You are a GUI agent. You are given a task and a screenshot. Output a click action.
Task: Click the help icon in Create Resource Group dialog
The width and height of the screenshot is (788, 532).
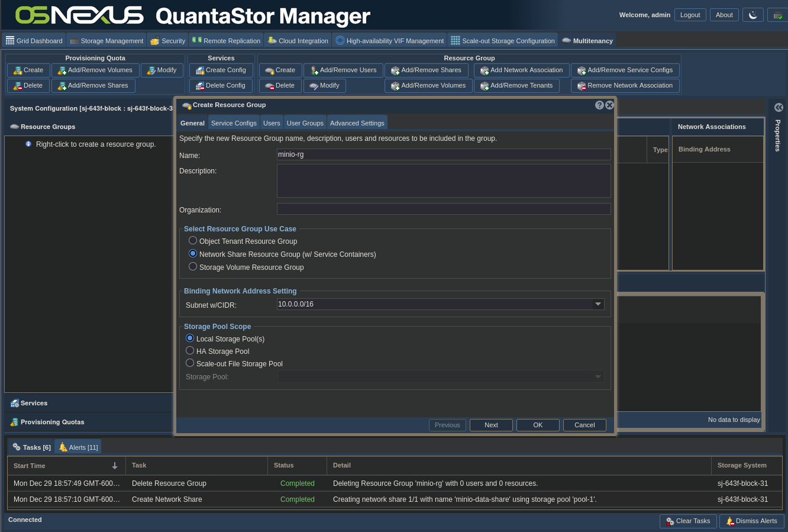point(599,105)
